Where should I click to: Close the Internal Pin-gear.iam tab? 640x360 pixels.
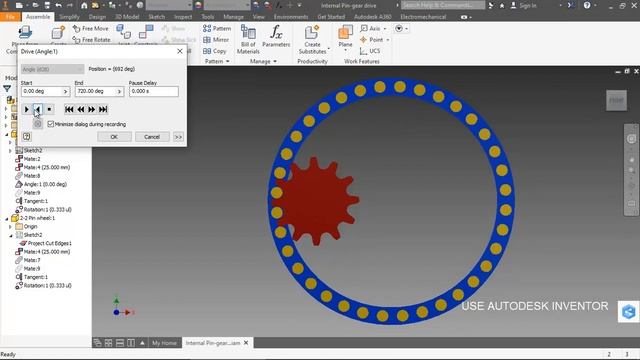[x=246, y=343]
